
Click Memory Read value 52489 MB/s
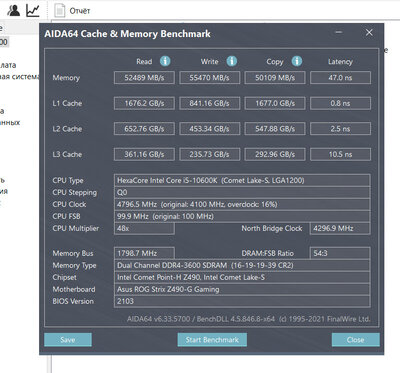pos(144,78)
